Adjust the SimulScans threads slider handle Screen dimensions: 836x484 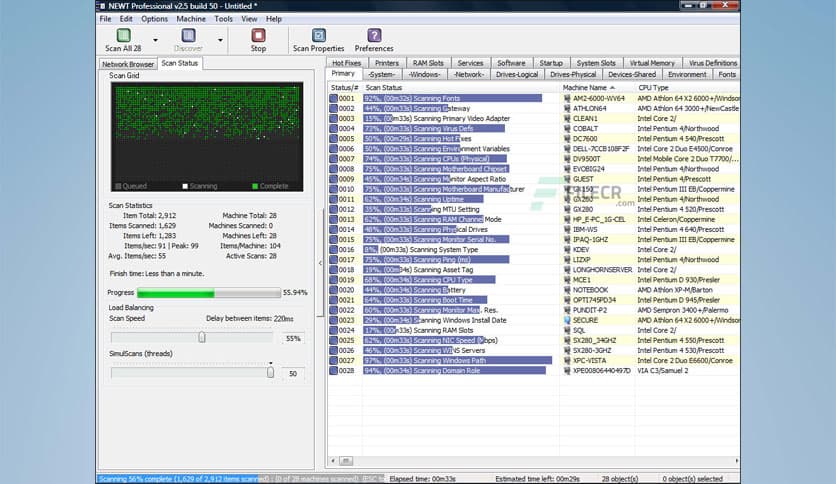270,372
